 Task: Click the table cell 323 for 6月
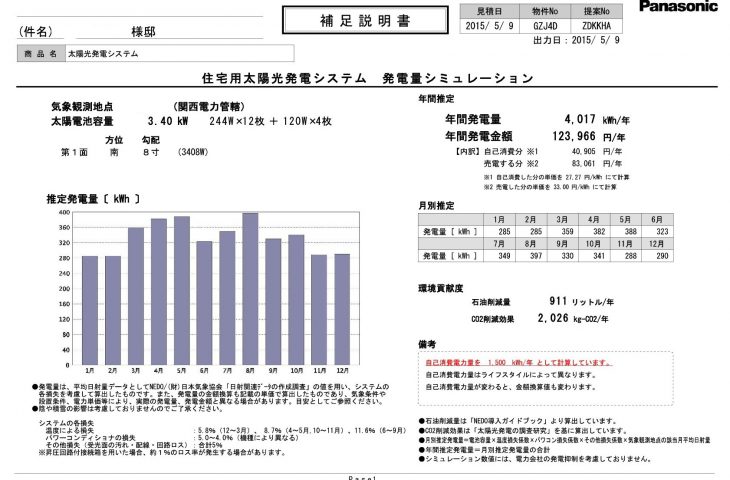(x=658, y=231)
